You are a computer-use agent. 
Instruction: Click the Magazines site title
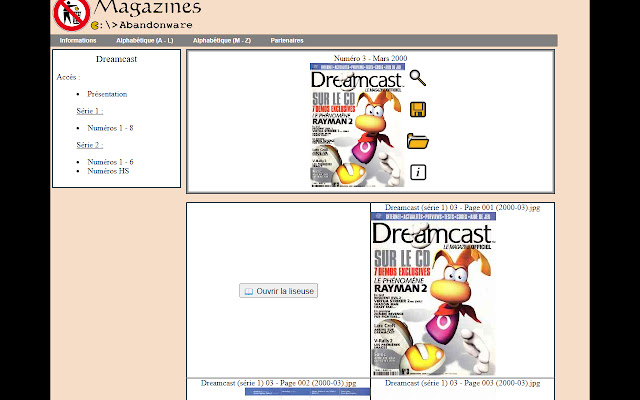[147, 7]
